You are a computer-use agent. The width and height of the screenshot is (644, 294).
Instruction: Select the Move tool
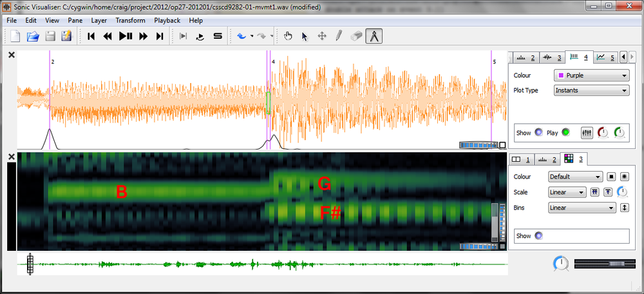322,37
